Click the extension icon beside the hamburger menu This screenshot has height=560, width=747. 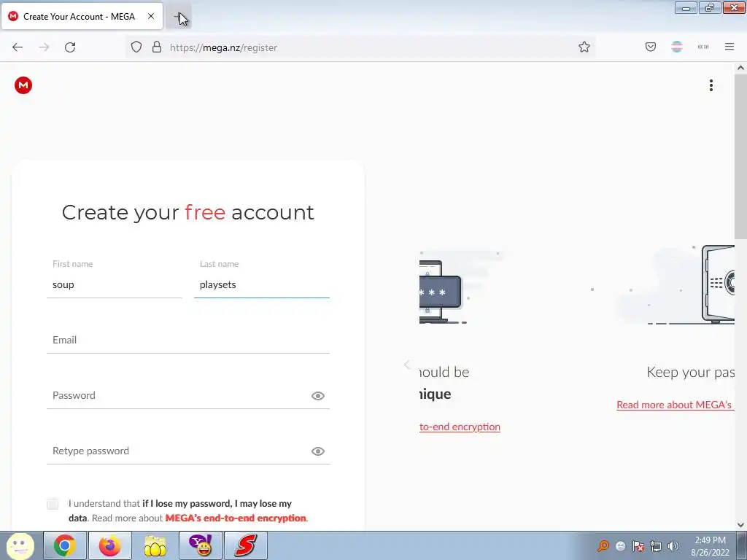click(703, 47)
